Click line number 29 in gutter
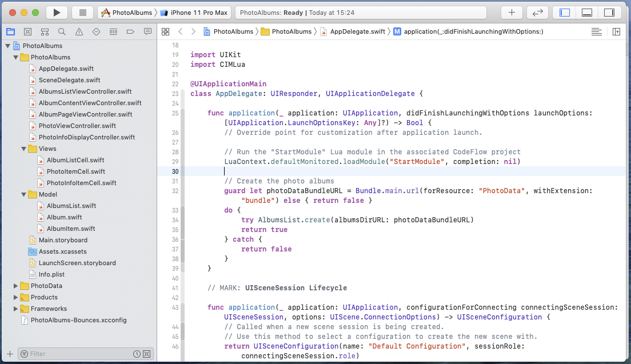Image resolution: width=631 pixels, height=364 pixels. 175,162
